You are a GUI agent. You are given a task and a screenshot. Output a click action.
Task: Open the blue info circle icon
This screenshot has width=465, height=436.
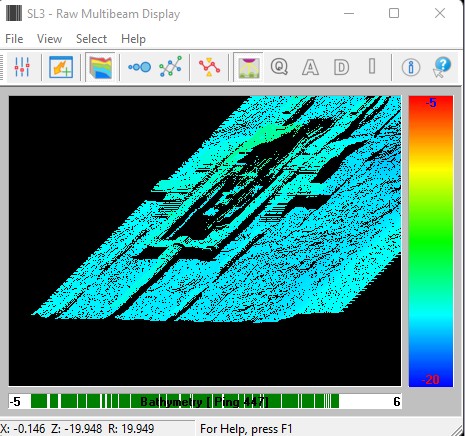(411, 67)
